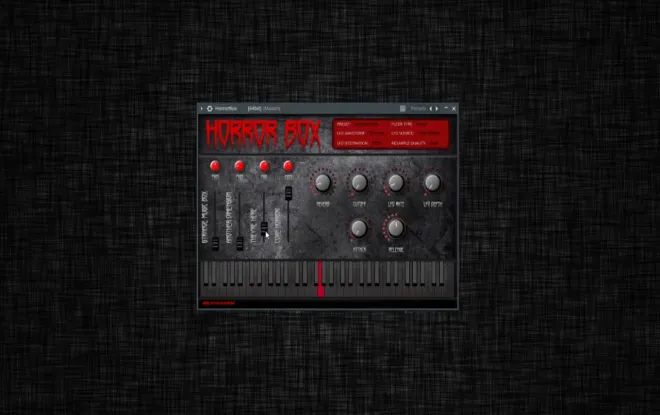Toggle the red button above fourth sample fader

288,166
